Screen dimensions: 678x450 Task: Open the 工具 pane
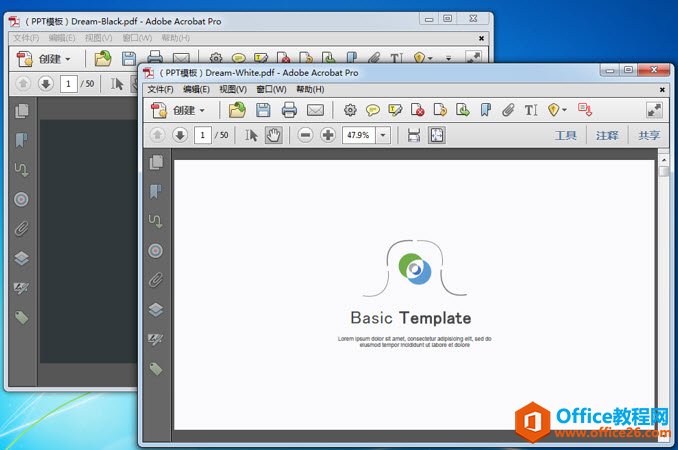click(x=566, y=135)
